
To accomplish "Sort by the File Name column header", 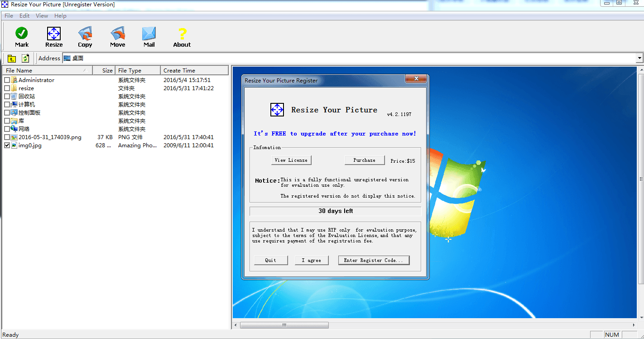I will pos(47,70).
